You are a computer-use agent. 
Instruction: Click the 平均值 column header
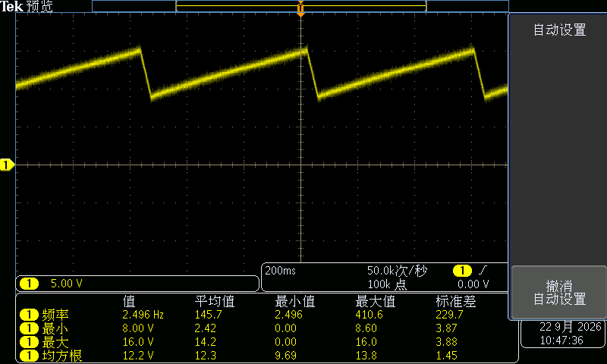[x=215, y=301]
